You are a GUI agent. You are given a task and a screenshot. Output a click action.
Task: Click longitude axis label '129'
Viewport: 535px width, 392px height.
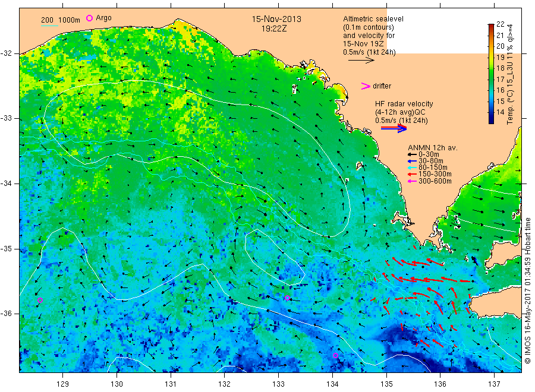63,384
